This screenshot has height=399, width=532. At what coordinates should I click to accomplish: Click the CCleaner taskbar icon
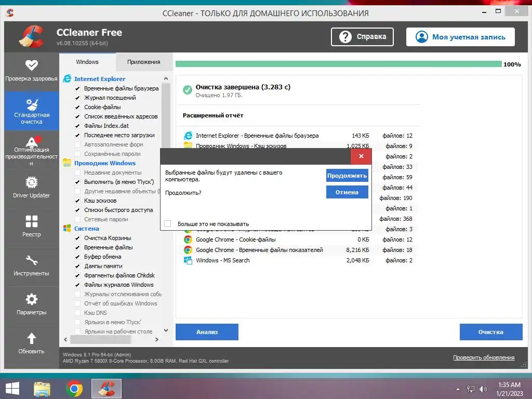point(107,389)
